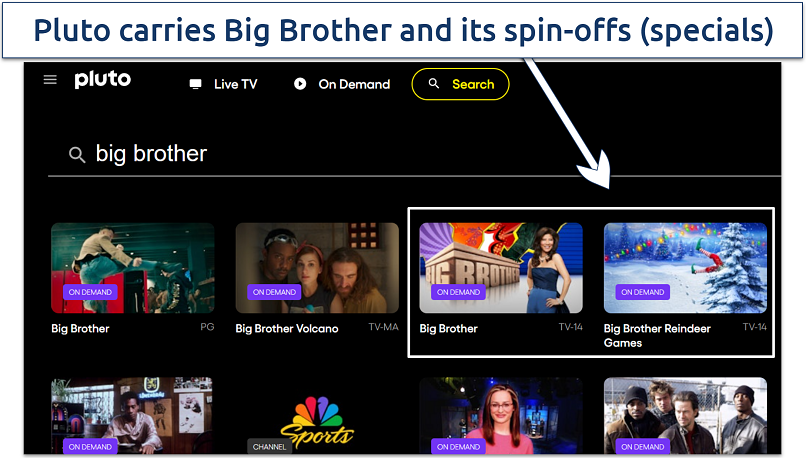This screenshot has height=458, width=806.
Task: Open the thumbnail with woman in glasses
Action: click(x=501, y=415)
